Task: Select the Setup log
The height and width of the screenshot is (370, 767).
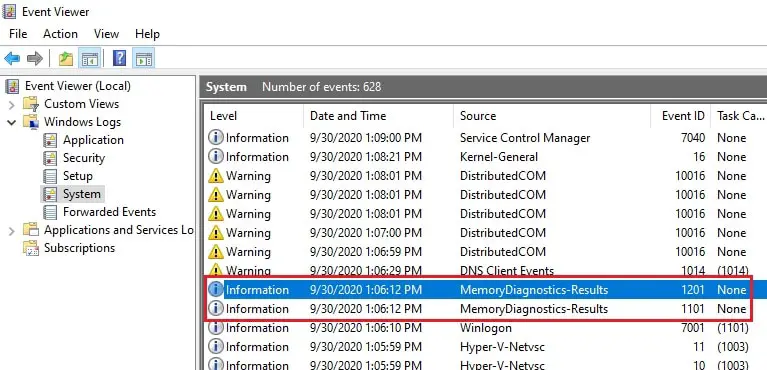Action: [x=77, y=176]
